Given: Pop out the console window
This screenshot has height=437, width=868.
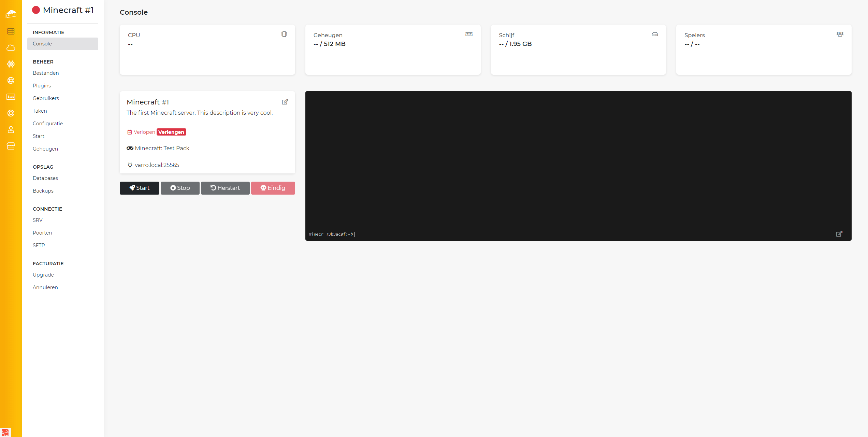Looking at the screenshot, I should click(839, 234).
